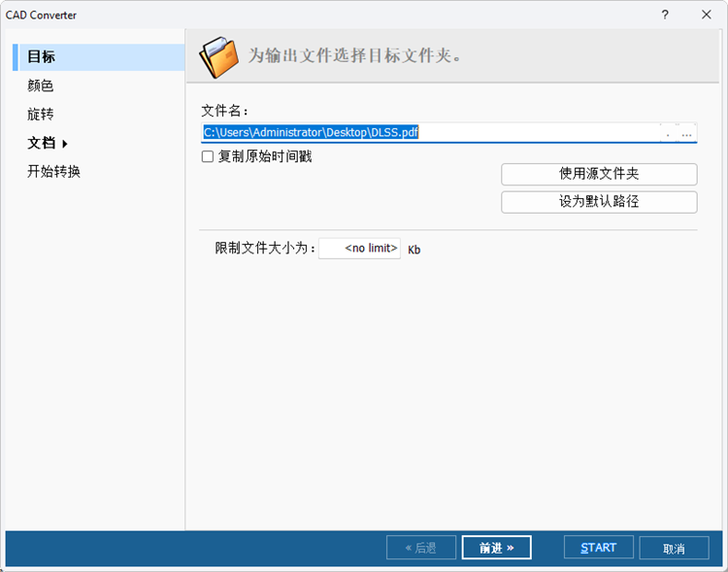The image size is (728, 572).
Task: Click the header text 为输出文件选择目标文件夹
Action: point(354,55)
